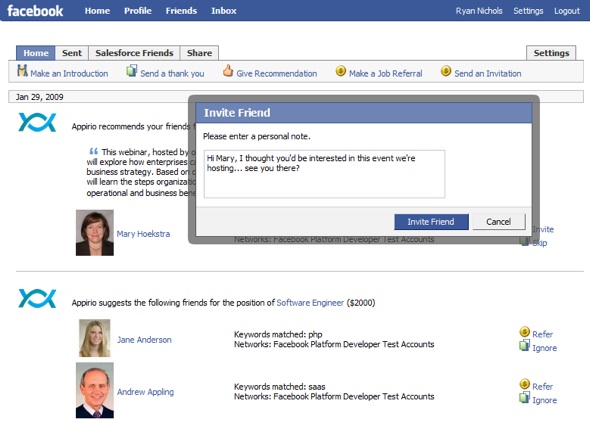Click the Refer coin icon for Andrew Appling
The image size is (590, 423).
(x=525, y=384)
